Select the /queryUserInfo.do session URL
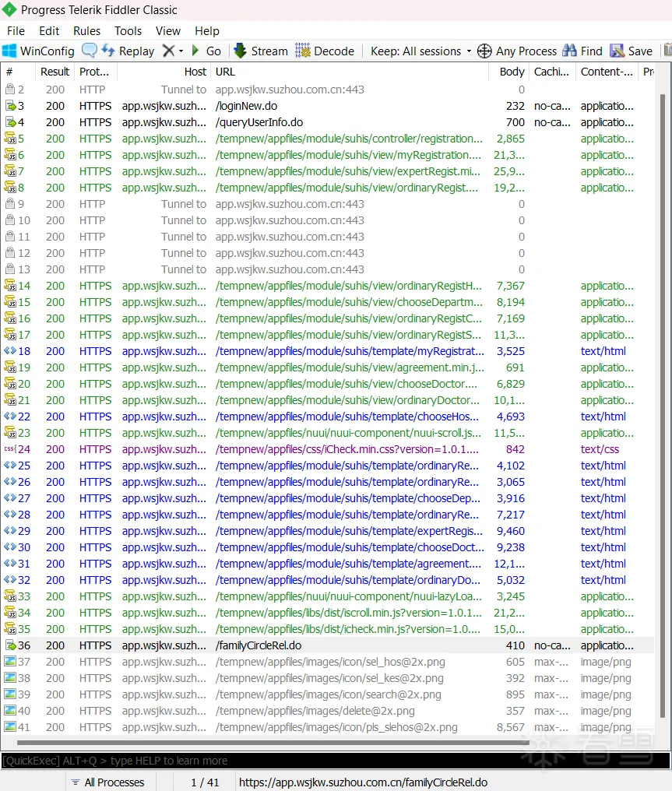 click(259, 122)
